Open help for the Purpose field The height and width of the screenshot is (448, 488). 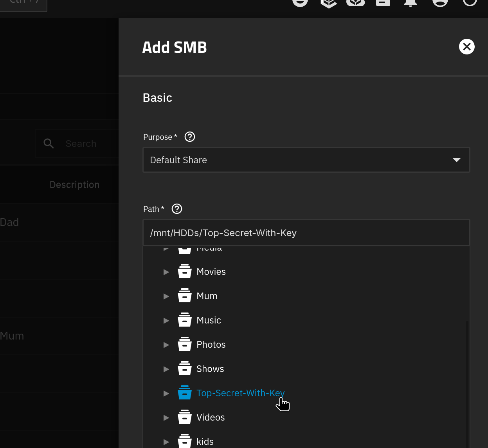[190, 137]
